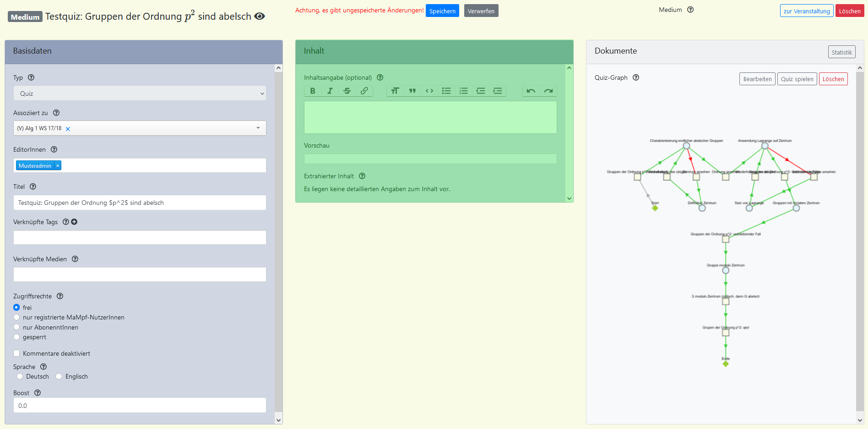The image size is (868, 429).
Task: Undo last edit in content editor
Action: (x=531, y=91)
